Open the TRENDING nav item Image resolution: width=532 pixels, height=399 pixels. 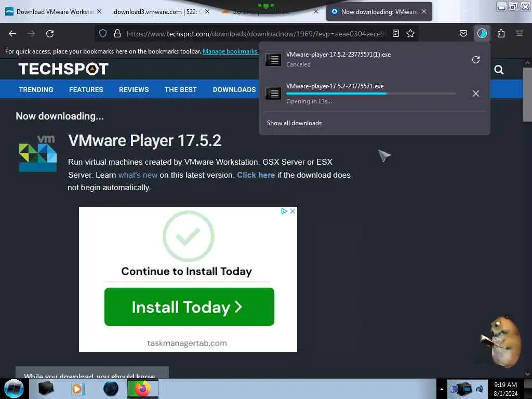[x=36, y=89]
